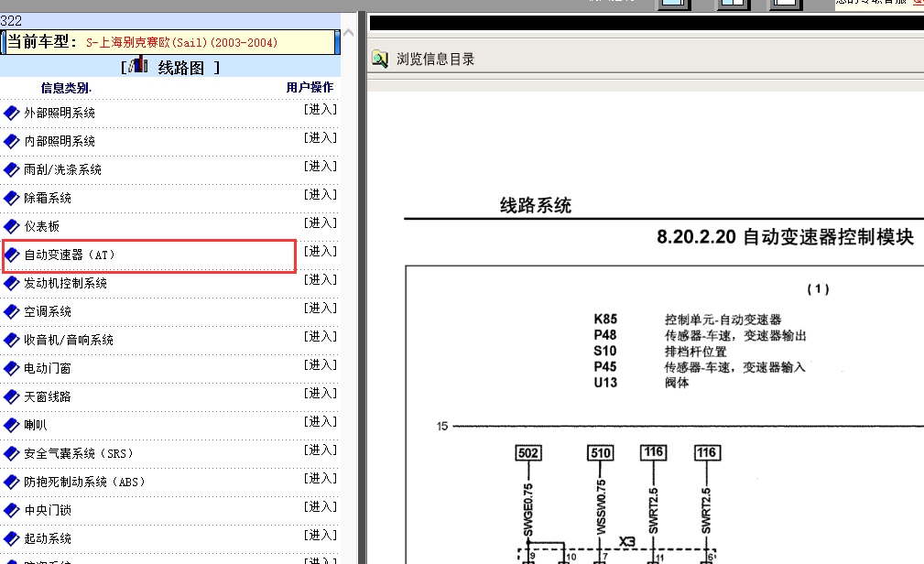Click the 浏览信息目录 folder-search icon
This screenshot has height=564, width=924.
click(379, 58)
